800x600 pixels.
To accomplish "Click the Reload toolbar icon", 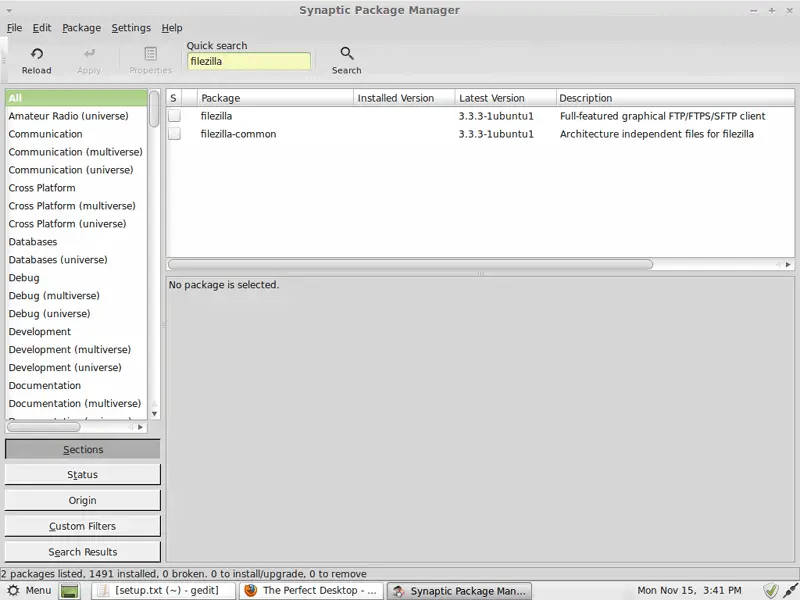I will point(36,54).
